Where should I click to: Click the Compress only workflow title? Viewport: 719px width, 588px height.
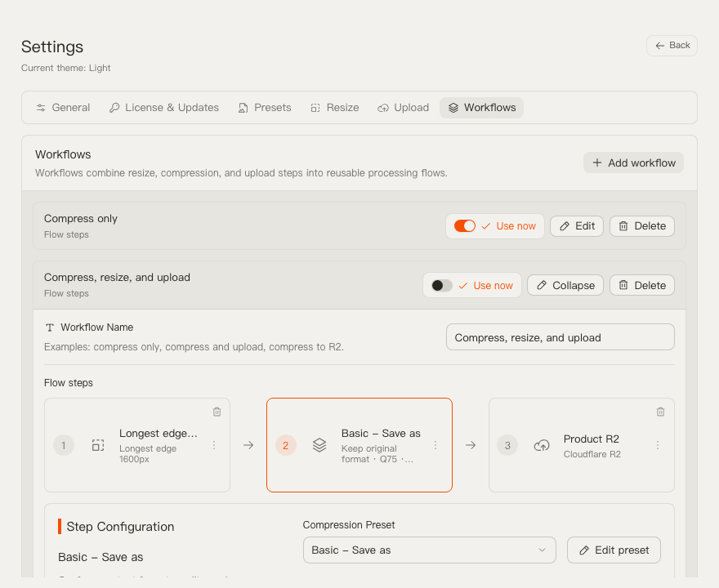(x=81, y=219)
